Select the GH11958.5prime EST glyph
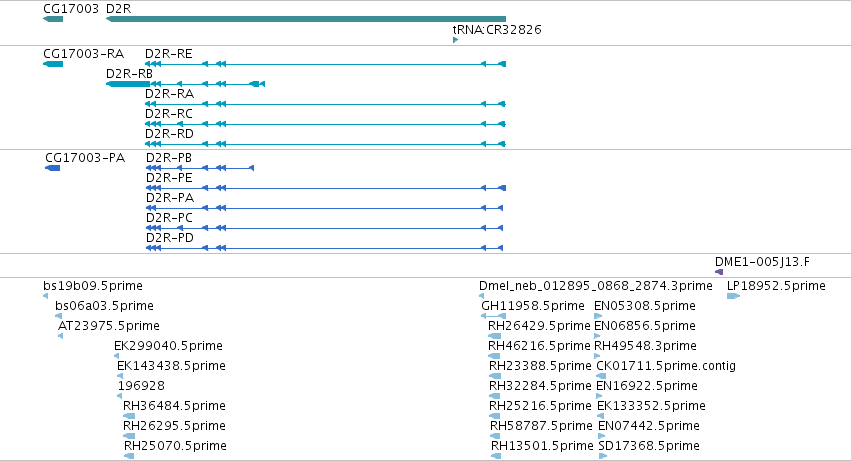This screenshot has width=851, height=461. point(494,316)
